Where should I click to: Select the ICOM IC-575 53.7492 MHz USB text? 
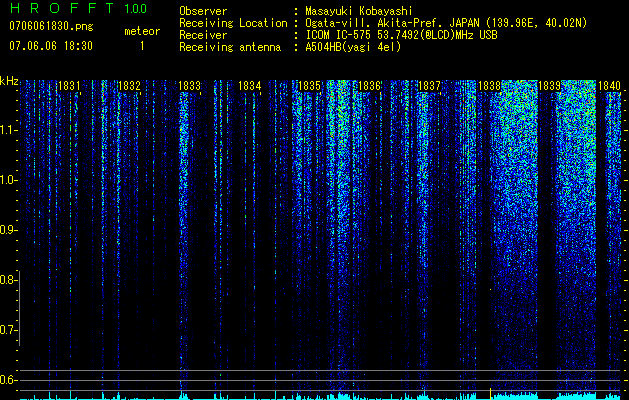[x=401, y=35]
